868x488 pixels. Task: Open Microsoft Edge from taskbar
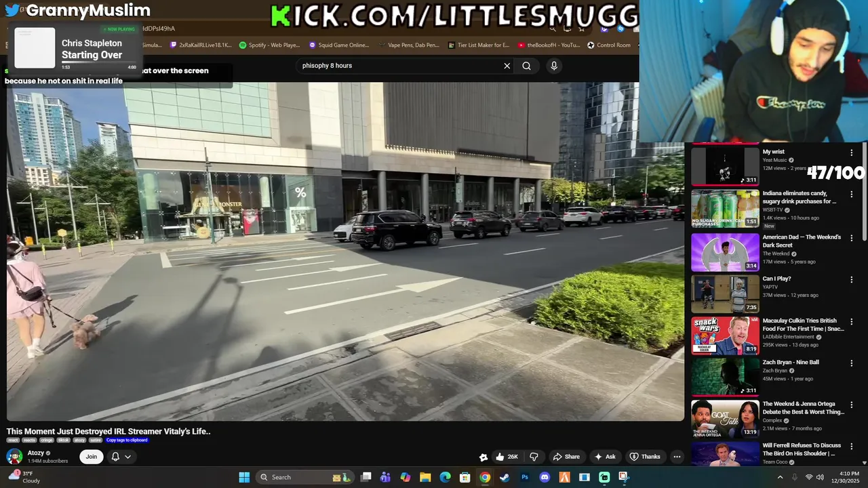(x=446, y=477)
